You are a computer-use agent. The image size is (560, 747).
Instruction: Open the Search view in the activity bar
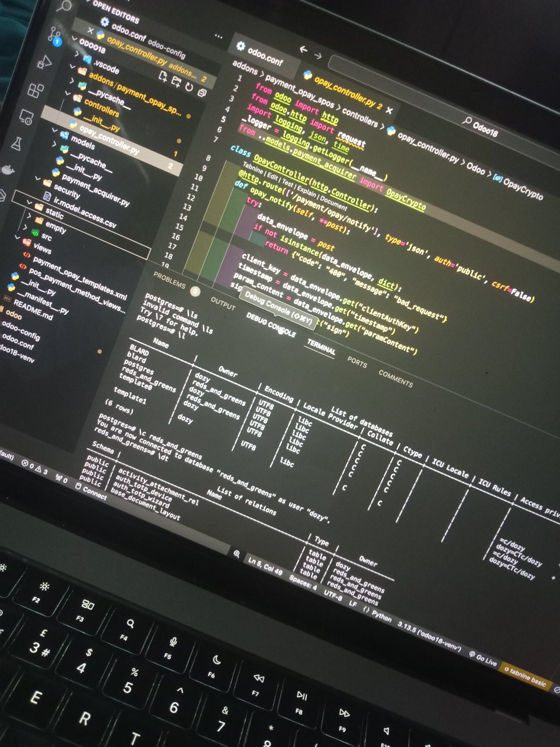(64, 6)
